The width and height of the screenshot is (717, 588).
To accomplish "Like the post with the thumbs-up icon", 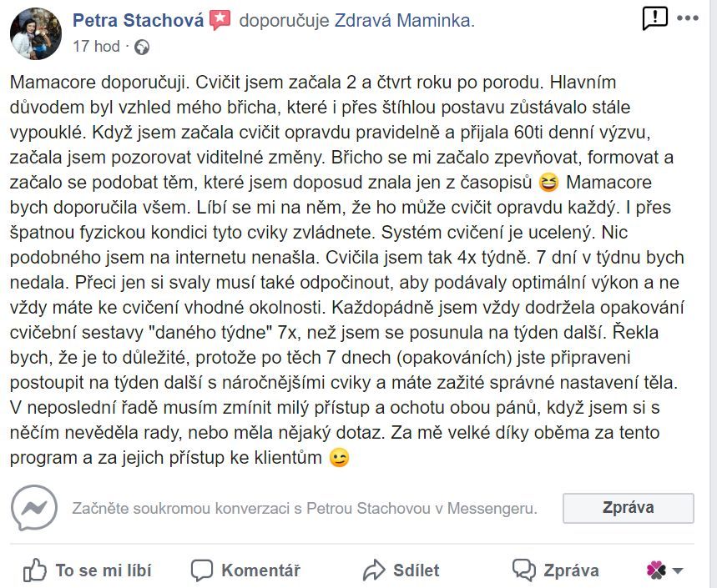I will [x=35, y=570].
